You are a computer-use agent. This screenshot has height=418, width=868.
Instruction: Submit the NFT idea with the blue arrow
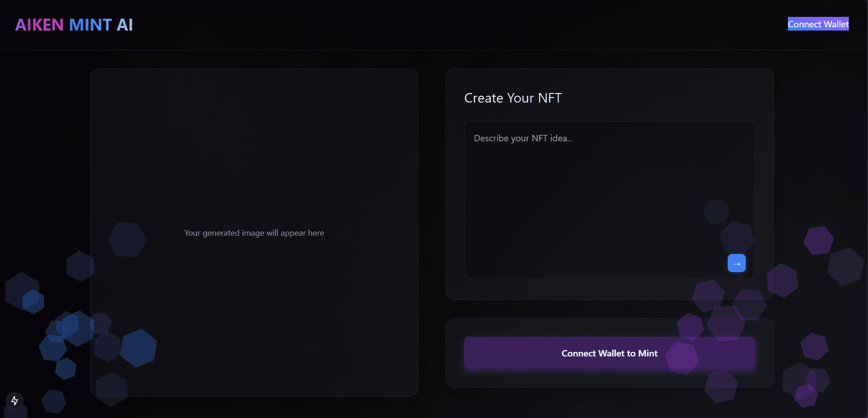coord(736,263)
